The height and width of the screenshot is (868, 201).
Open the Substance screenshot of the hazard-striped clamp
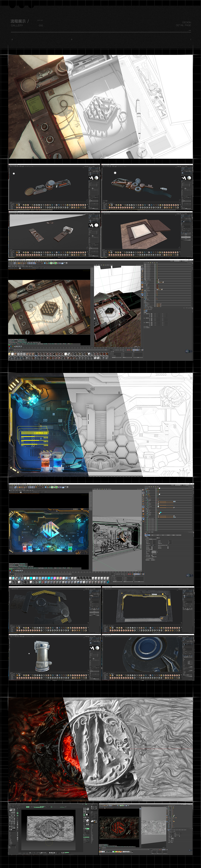point(54,610)
